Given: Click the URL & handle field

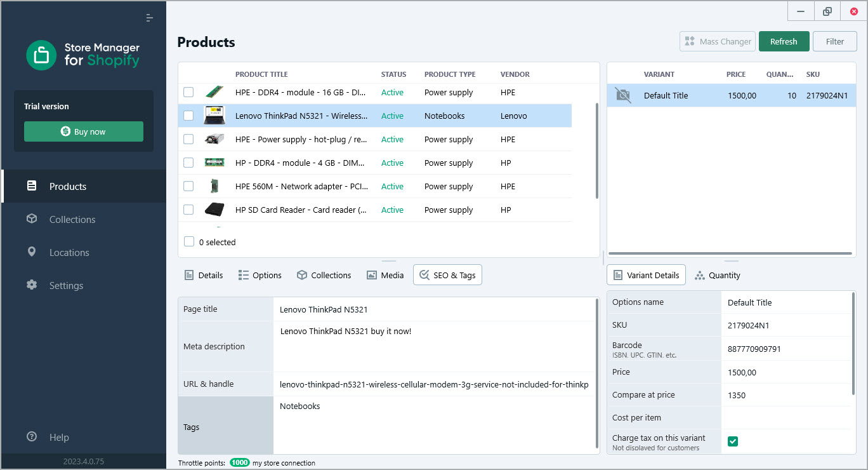Looking at the screenshot, I should (434, 384).
